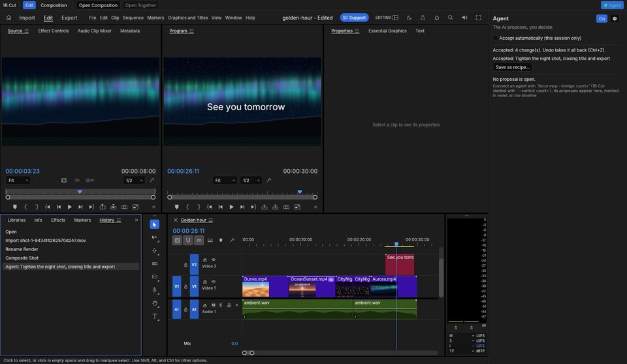Screen dimensions: 627x364
Task: Toggle timeline snapping magnet button
Action: pos(188,240)
